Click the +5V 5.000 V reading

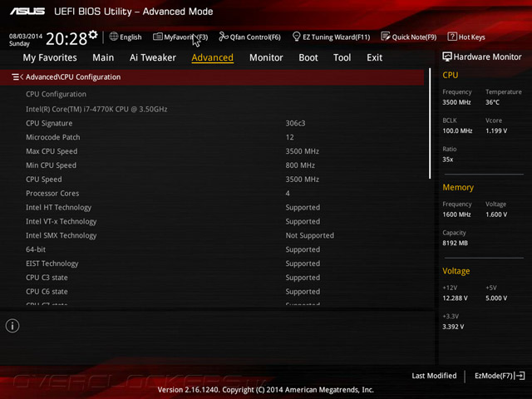coord(496,298)
